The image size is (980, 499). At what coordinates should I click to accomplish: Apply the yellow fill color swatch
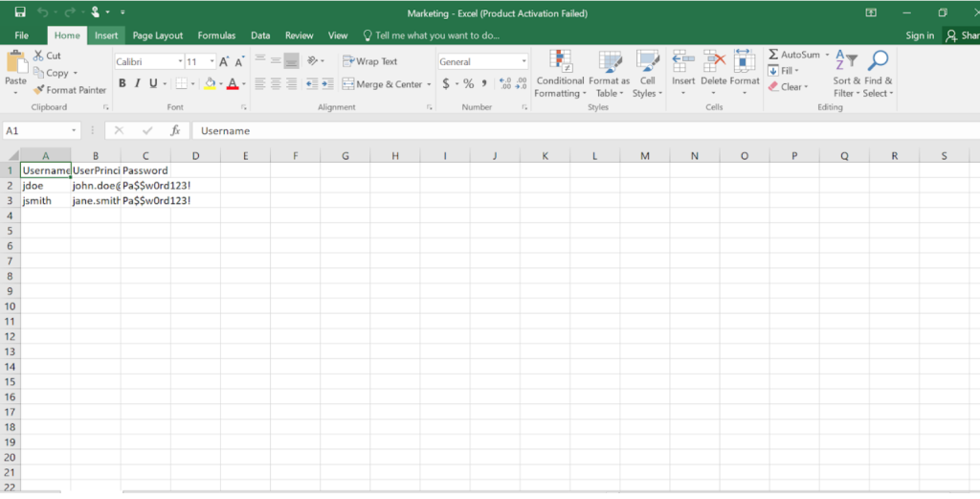[x=210, y=84]
